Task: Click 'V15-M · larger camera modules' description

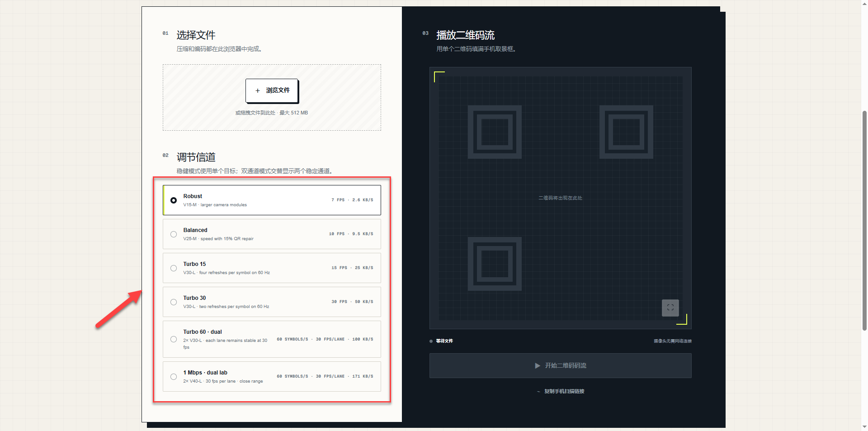Action: pos(215,205)
